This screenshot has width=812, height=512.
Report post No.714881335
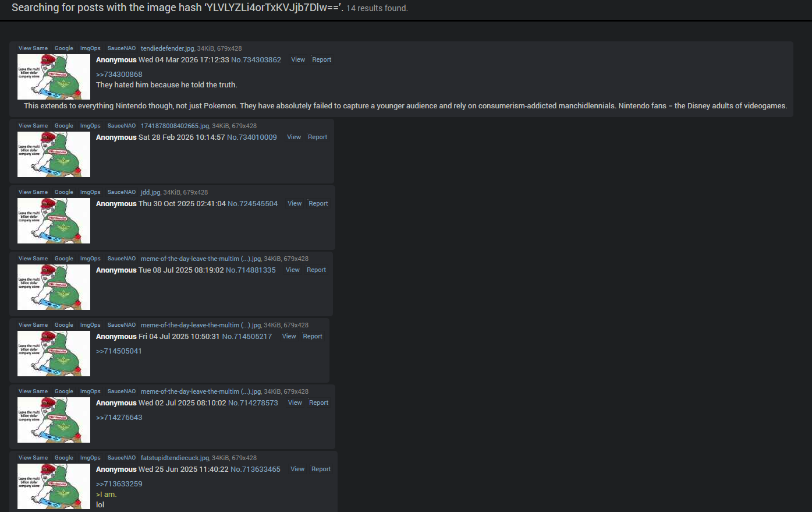coord(316,270)
